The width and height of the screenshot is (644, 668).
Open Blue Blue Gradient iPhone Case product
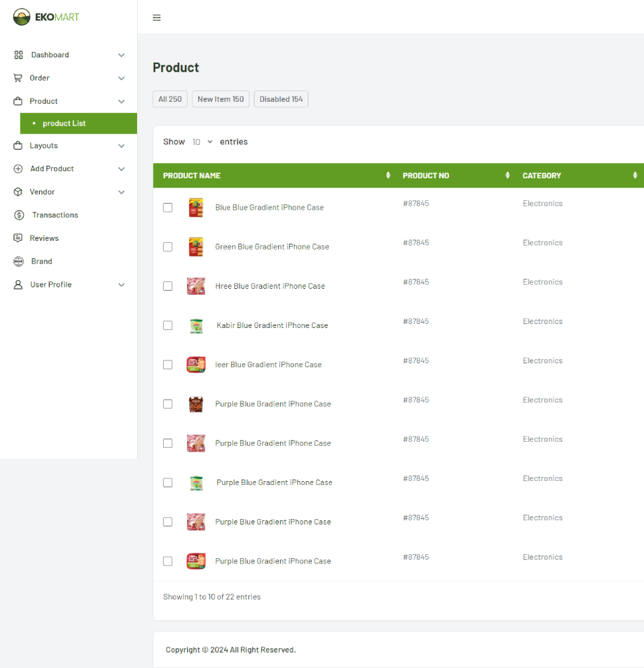pos(269,208)
